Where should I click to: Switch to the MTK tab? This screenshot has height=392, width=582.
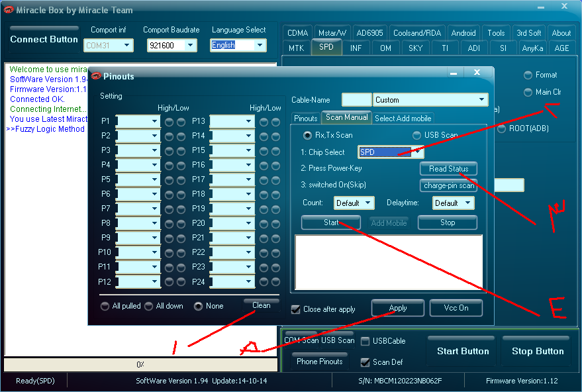[296, 48]
